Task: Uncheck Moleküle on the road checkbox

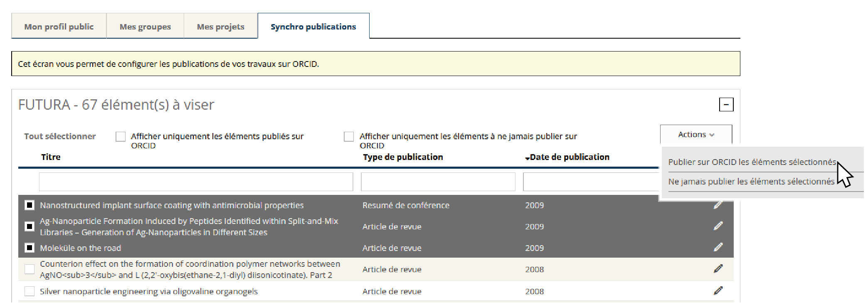Action: tap(30, 248)
